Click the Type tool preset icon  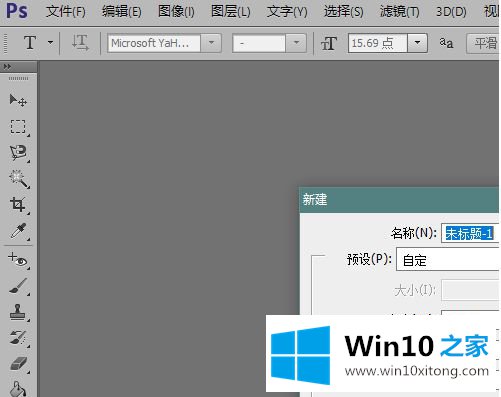pyautogui.click(x=30, y=43)
